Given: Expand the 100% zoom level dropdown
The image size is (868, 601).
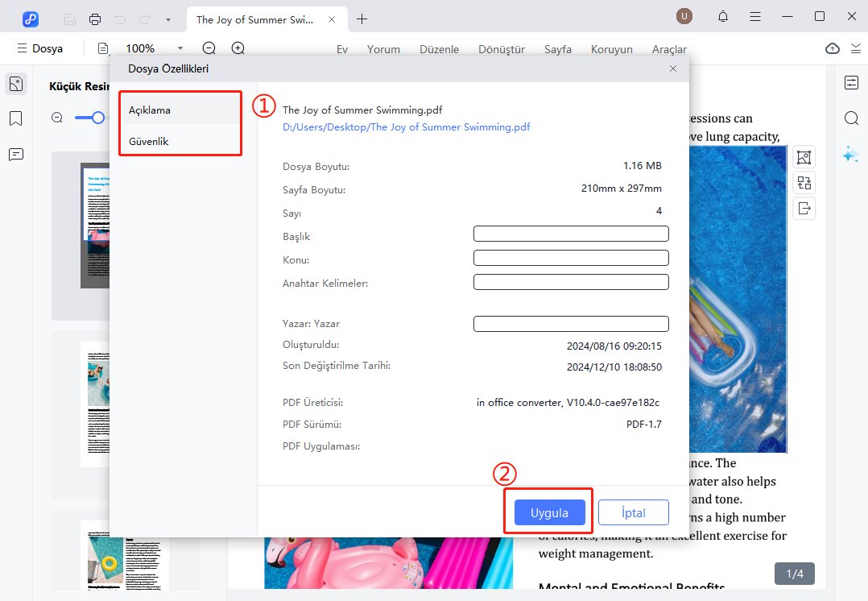Looking at the screenshot, I should [x=180, y=48].
